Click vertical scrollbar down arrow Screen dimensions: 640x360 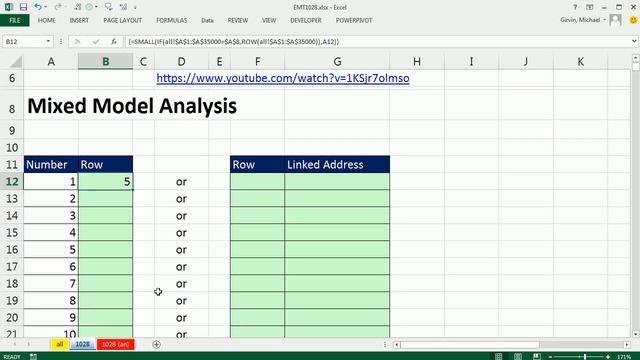point(636,334)
